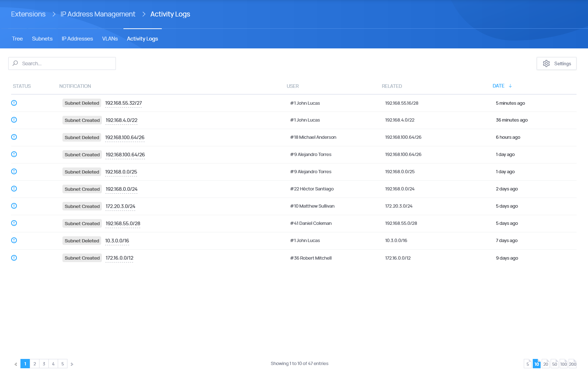Open the VLANs tab

tap(110, 39)
